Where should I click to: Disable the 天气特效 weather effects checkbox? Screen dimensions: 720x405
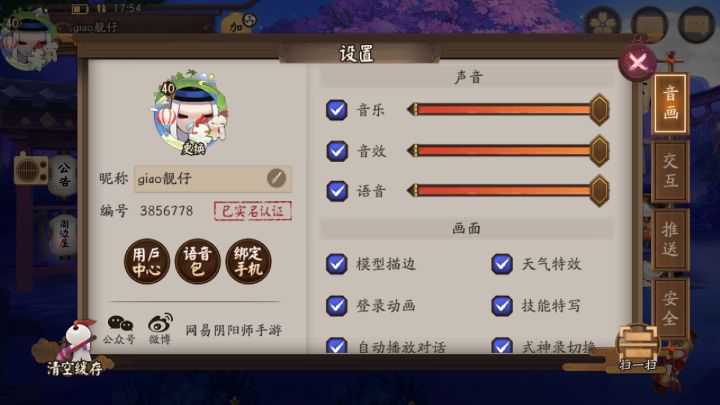point(502,264)
